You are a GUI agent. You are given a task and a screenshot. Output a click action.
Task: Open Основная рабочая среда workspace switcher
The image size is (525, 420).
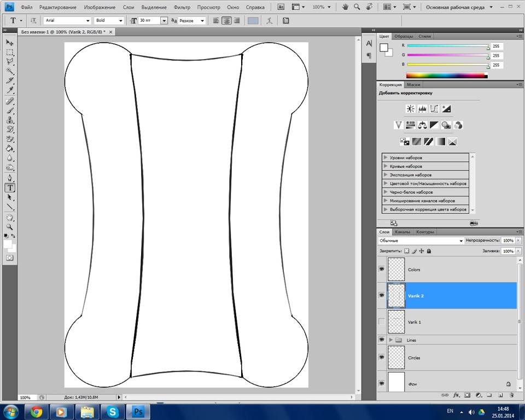[459, 8]
